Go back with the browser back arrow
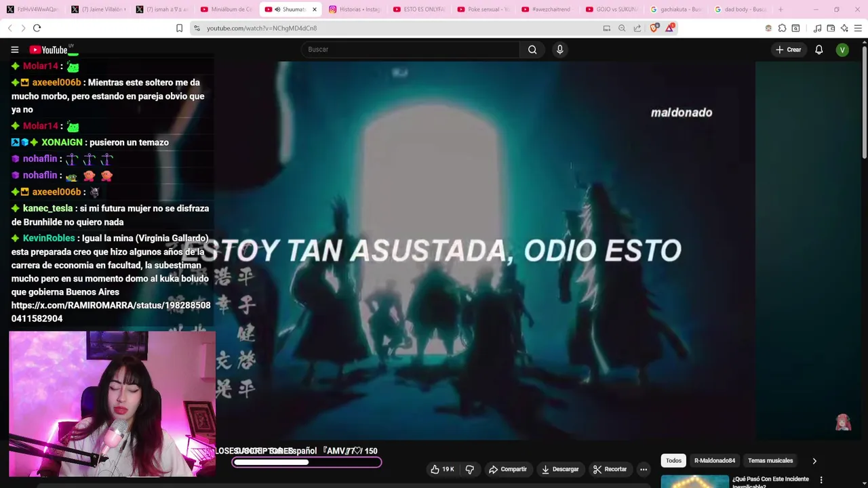The image size is (868, 488). coord(9,28)
